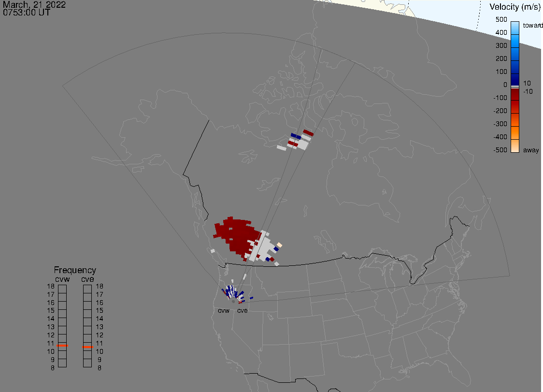Click the cve radar station label on the map
Image resolution: width=543 pixels, height=392 pixels.
(x=243, y=310)
